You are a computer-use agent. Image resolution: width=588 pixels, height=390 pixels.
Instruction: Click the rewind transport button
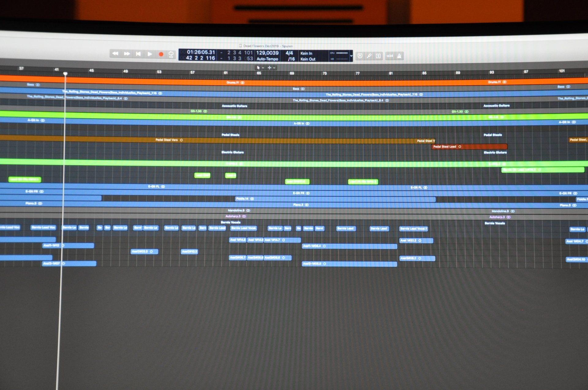pyautogui.click(x=115, y=54)
